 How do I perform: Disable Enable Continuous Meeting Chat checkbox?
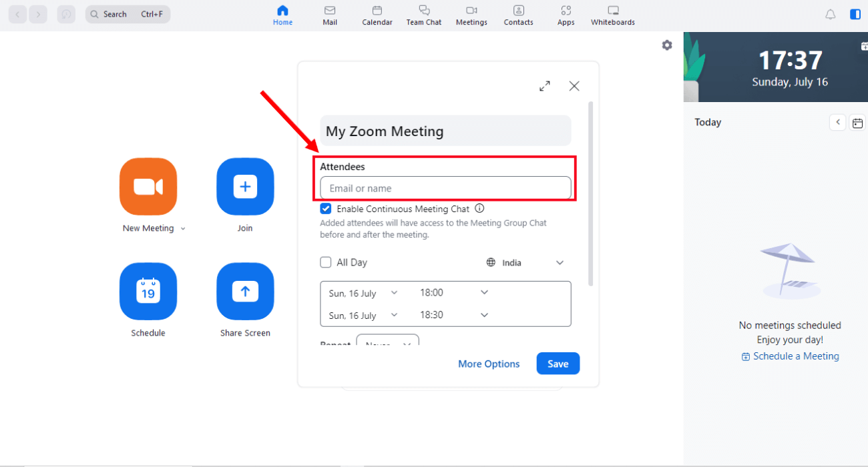pyautogui.click(x=326, y=209)
